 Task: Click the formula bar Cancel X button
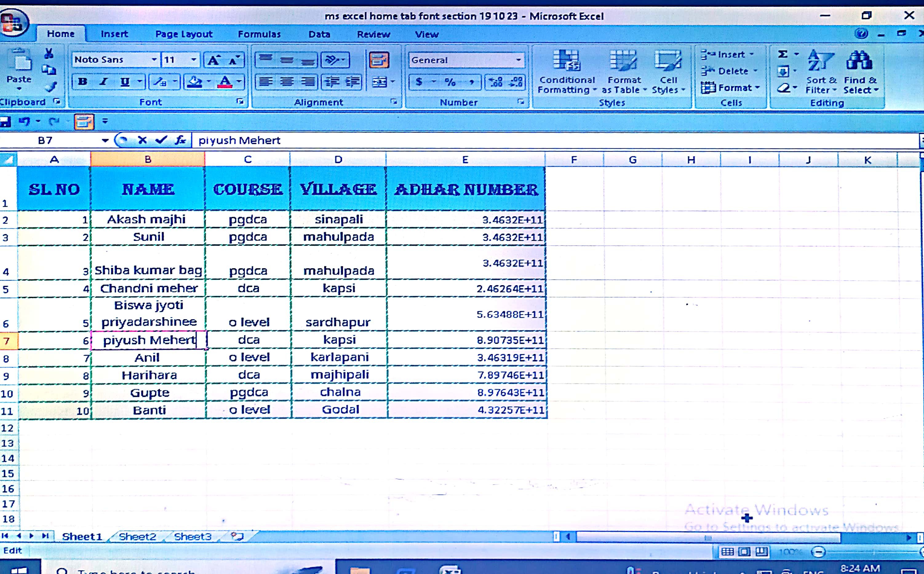point(142,140)
